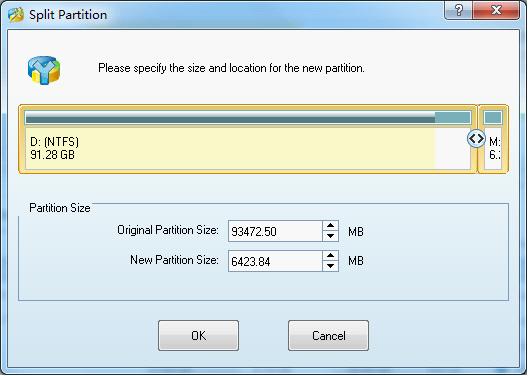Click the title bar app icon

click(16, 15)
